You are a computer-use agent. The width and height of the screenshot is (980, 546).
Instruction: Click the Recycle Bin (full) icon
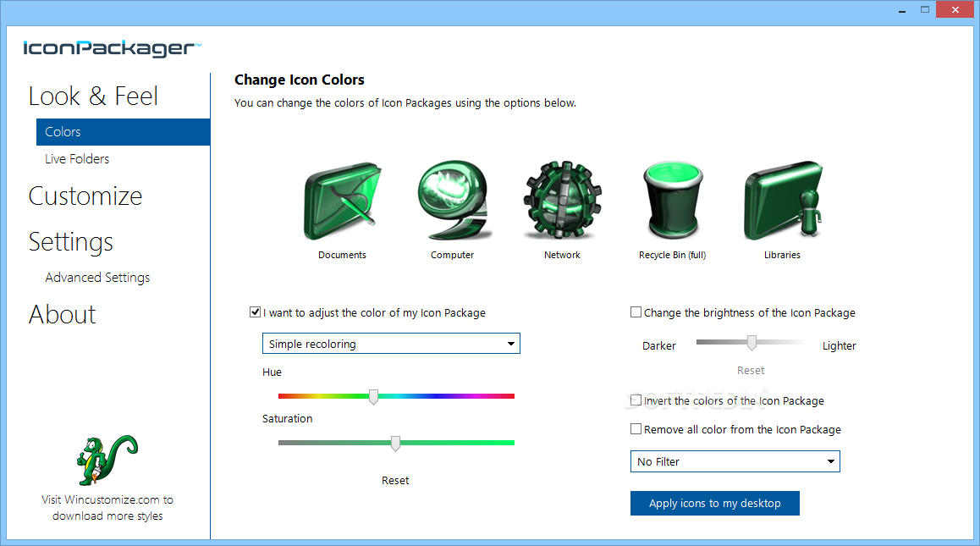click(673, 200)
